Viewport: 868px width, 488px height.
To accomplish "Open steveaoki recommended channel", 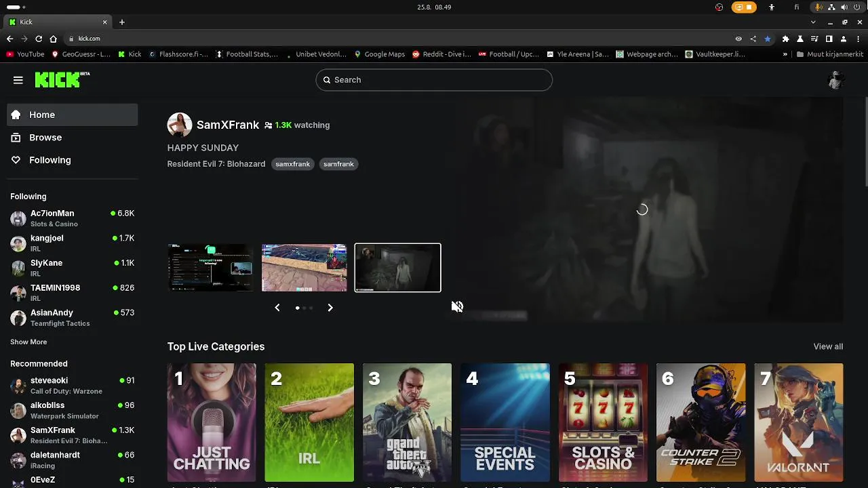I will [x=72, y=386].
